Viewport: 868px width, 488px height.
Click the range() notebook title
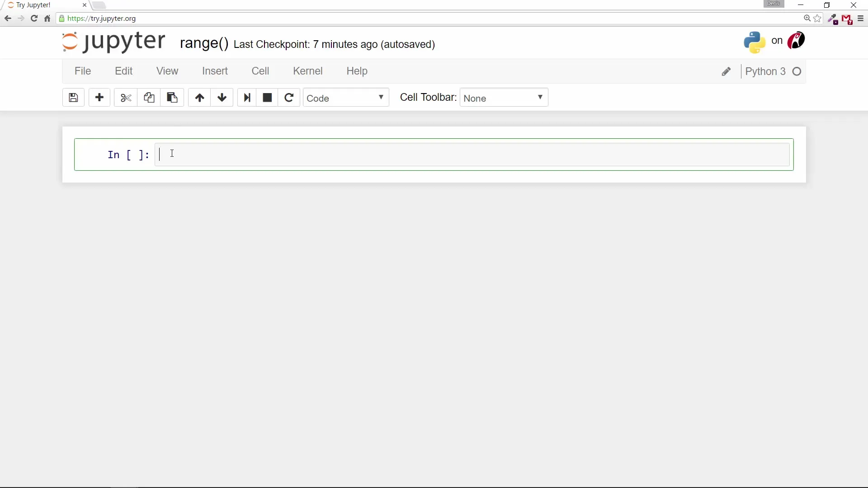coord(204,43)
